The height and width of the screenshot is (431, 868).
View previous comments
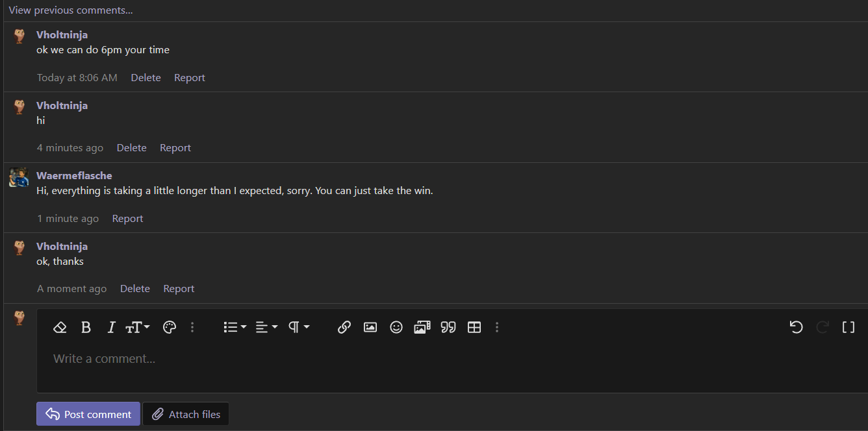tap(71, 10)
